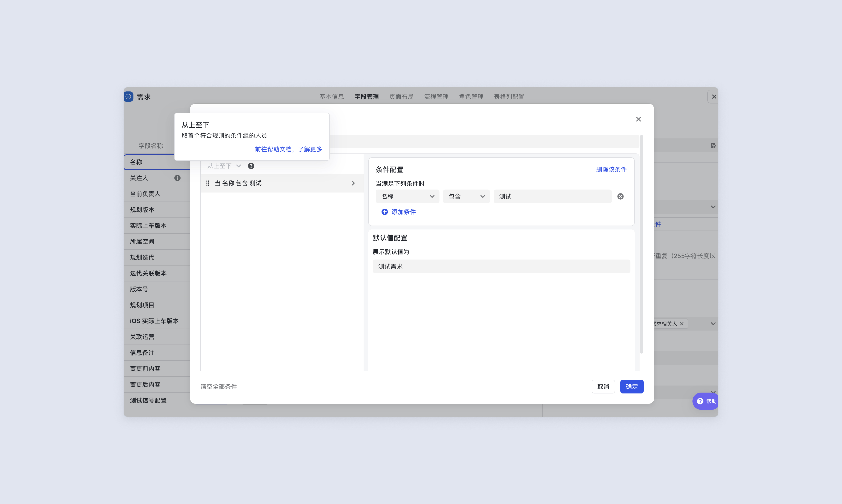Switch to the 字段管理 tab
The image size is (842, 504).
pyautogui.click(x=367, y=97)
